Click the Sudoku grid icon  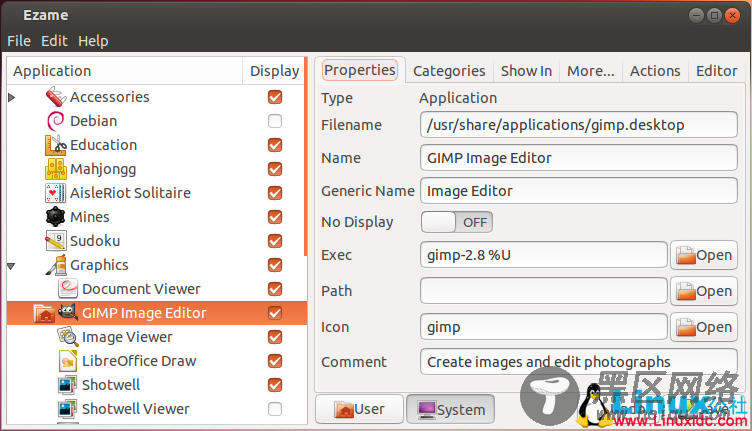[56, 241]
